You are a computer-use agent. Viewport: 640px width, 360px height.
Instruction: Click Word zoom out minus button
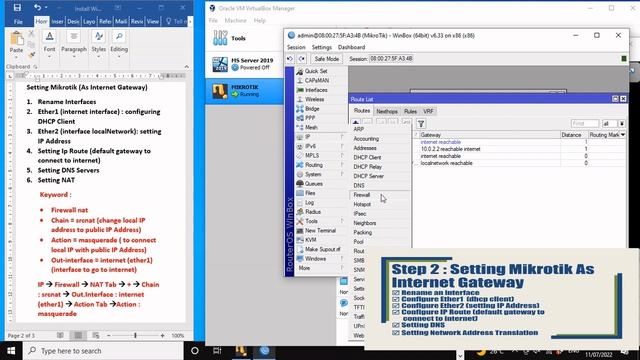pos(109,336)
